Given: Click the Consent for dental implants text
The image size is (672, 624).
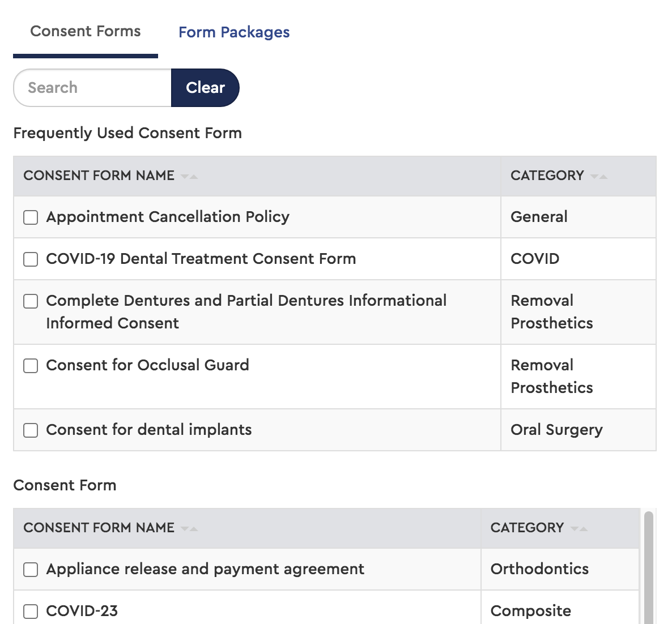Looking at the screenshot, I should point(148,430).
